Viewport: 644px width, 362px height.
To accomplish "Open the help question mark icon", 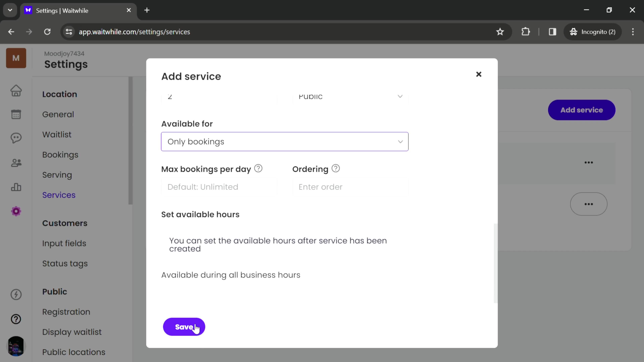I will point(16,319).
